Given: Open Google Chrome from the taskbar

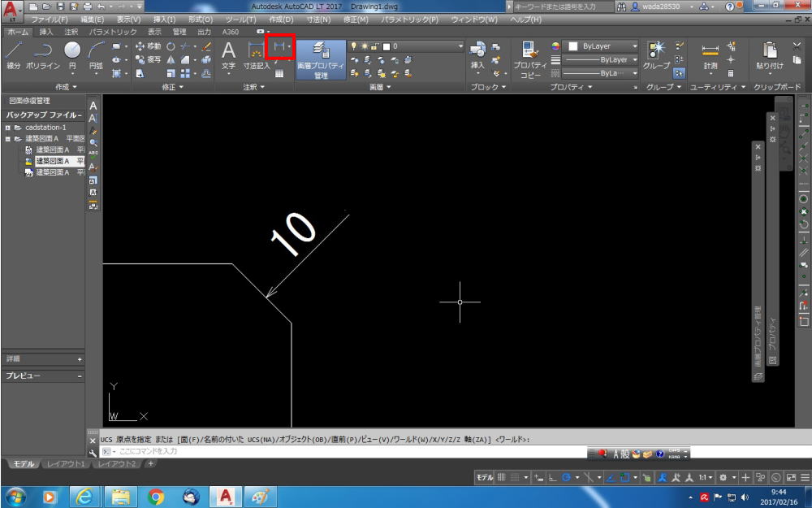Looking at the screenshot, I should (x=155, y=497).
